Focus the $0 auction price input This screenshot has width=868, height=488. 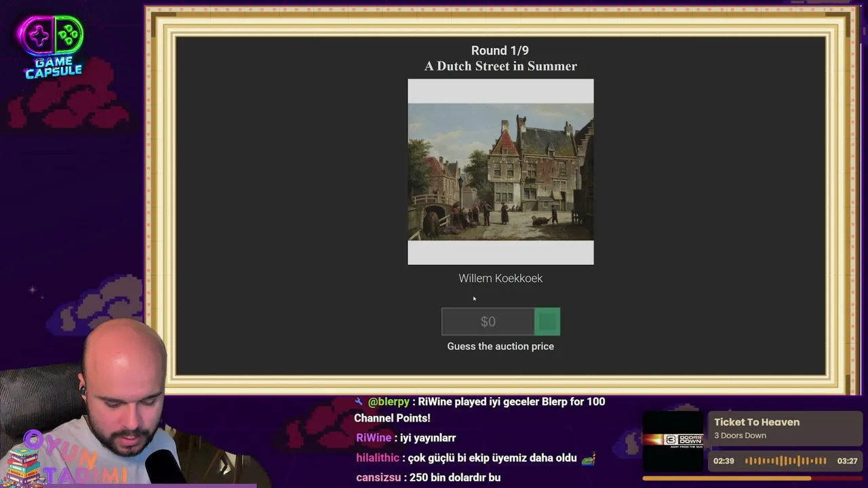tap(488, 321)
